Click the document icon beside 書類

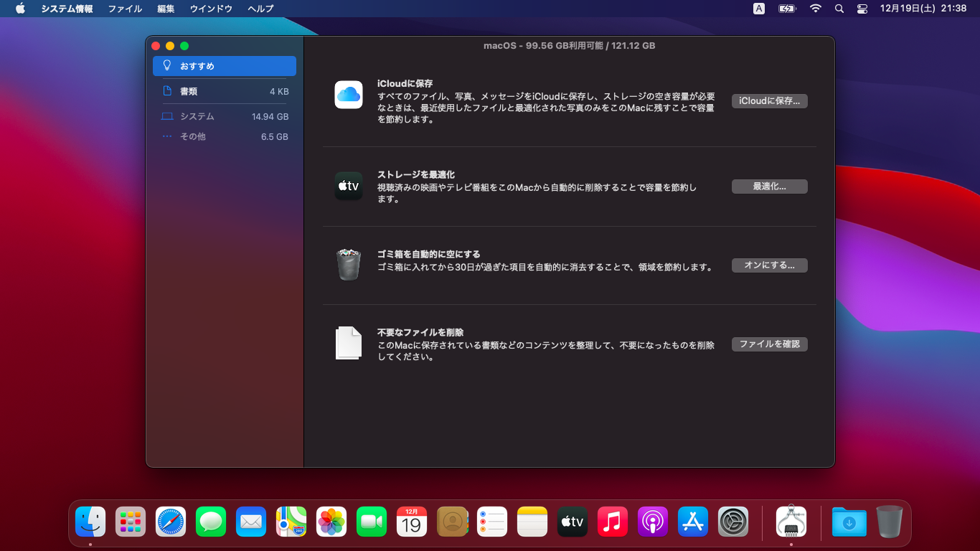tap(167, 91)
